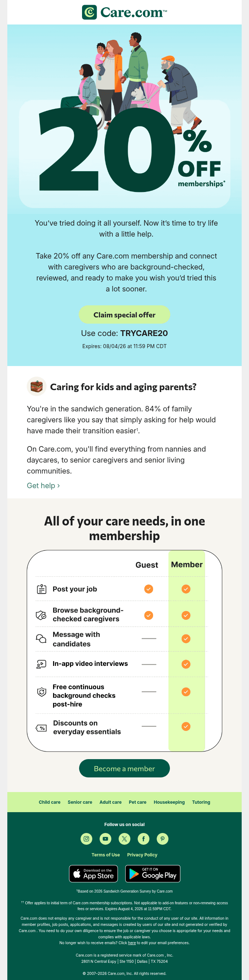249x980 pixels.
Task: Click Guest checkmark for Post your job
Action: coord(149,589)
